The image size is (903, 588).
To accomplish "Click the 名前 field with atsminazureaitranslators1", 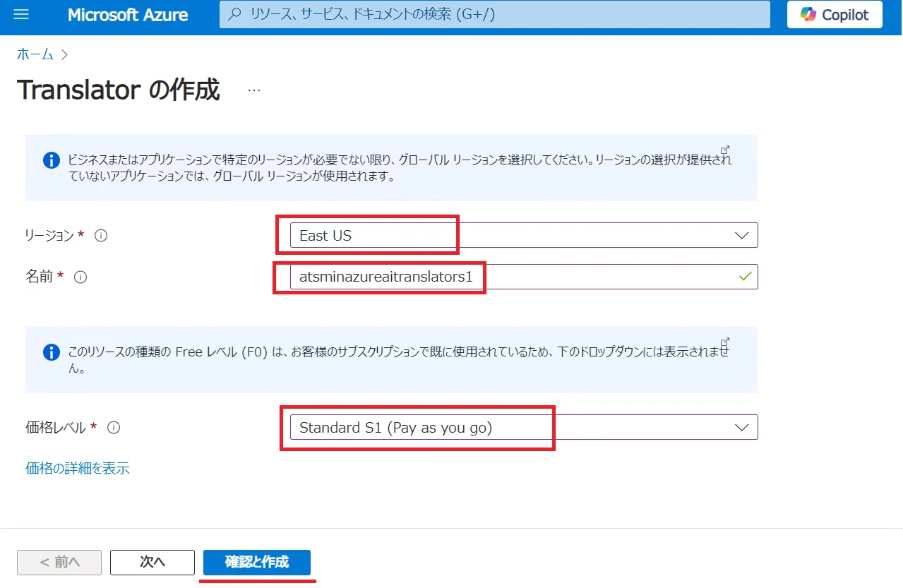I will pos(524,277).
